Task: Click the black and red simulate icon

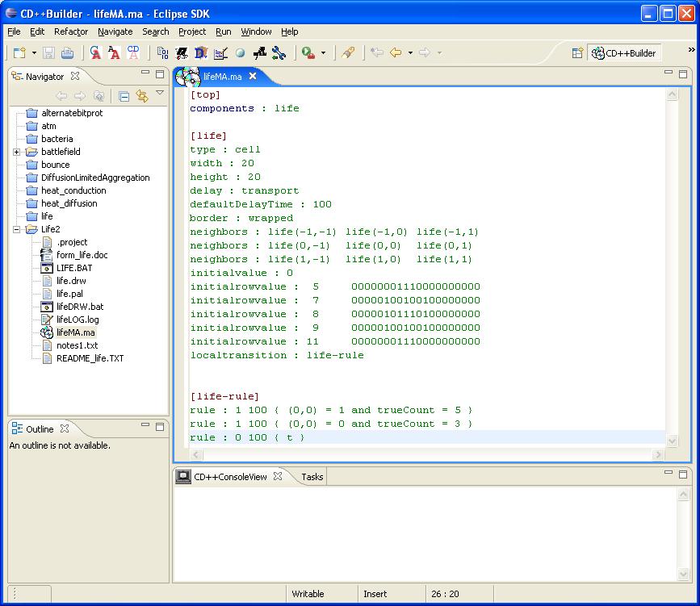Action: coord(182,53)
